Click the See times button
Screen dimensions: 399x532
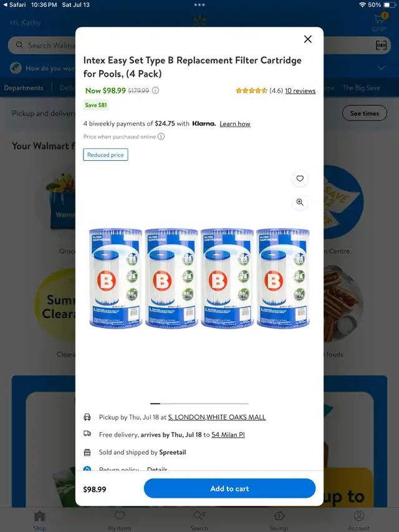(x=364, y=114)
